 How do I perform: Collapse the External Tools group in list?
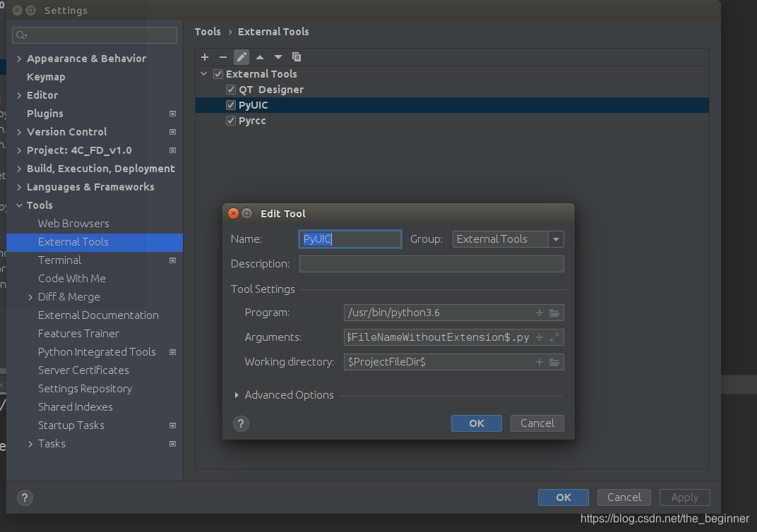tap(204, 74)
